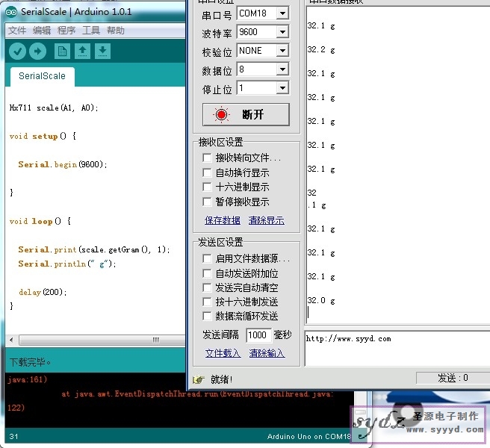Screen dimensions: 490x448
Task: Click the Arduino editor horizontal scrollbar thumb
Action: click(102, 340)
